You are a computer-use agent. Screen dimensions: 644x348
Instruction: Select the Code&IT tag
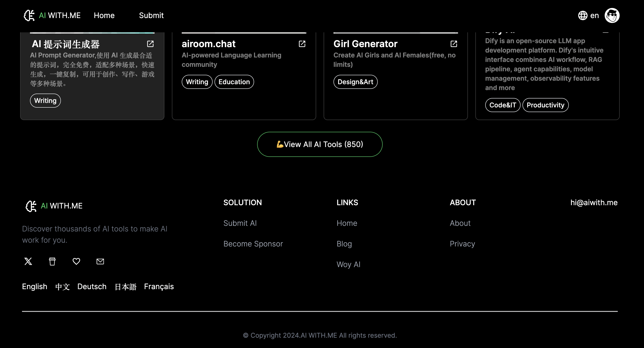[x=503, y=105]
